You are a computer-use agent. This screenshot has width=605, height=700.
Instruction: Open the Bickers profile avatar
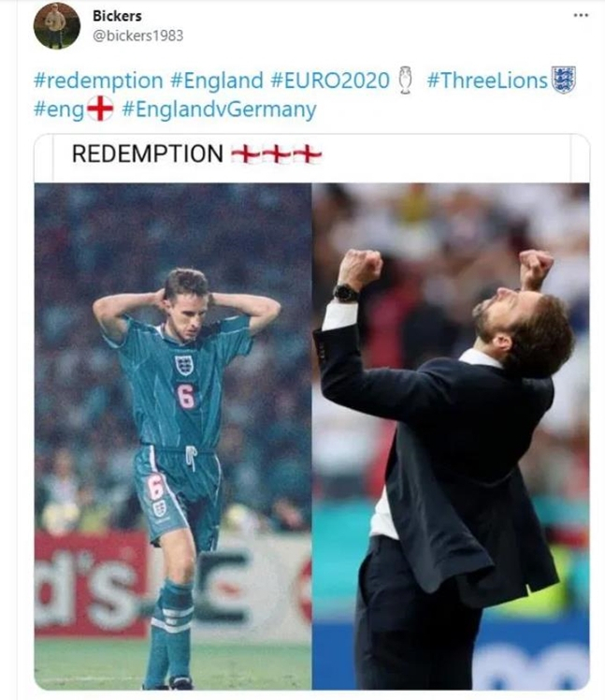coord(57,25)
